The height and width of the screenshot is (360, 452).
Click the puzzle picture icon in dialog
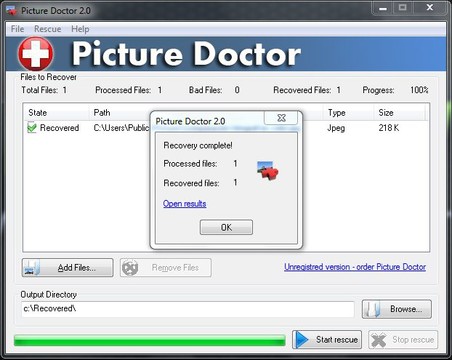pos(267,171)
